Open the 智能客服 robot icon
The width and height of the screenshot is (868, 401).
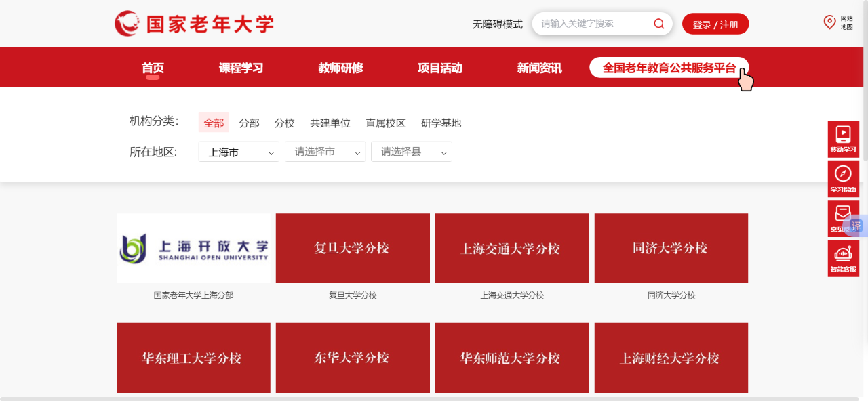point(843,258)
